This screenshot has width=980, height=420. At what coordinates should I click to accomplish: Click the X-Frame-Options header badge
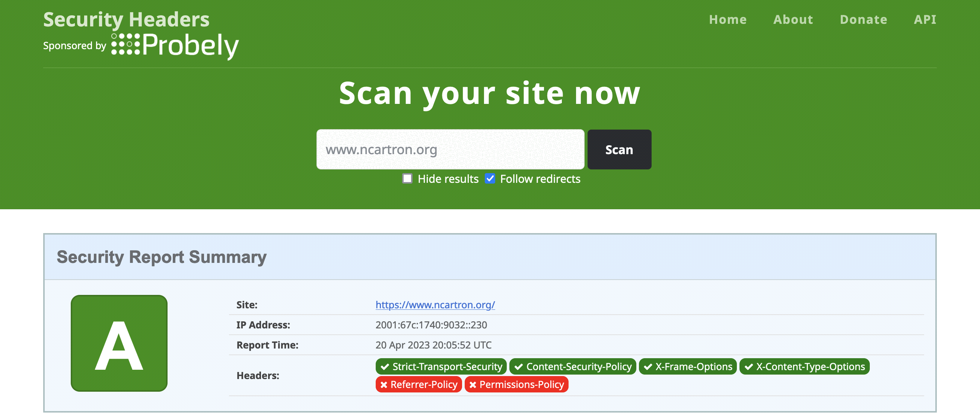pyautogui.click(x=687, y=366)
